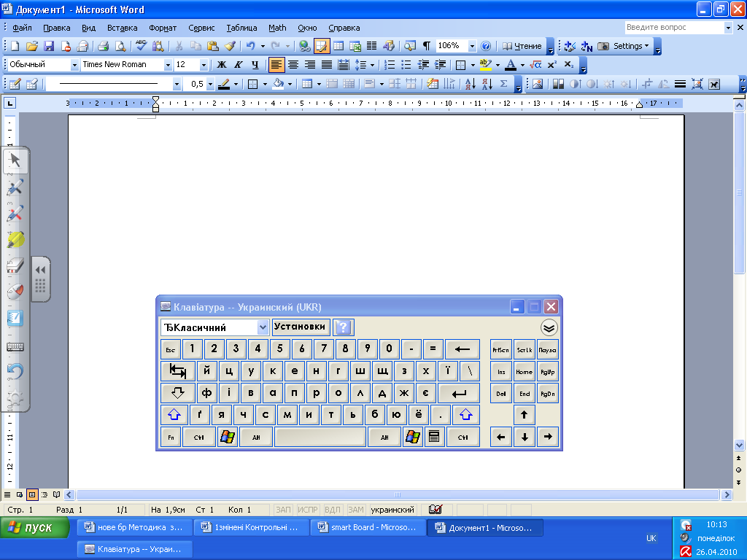This screenshot has height=560, width=747.
Task: Open the Times New Roman font list
Action: coord(168,64)
